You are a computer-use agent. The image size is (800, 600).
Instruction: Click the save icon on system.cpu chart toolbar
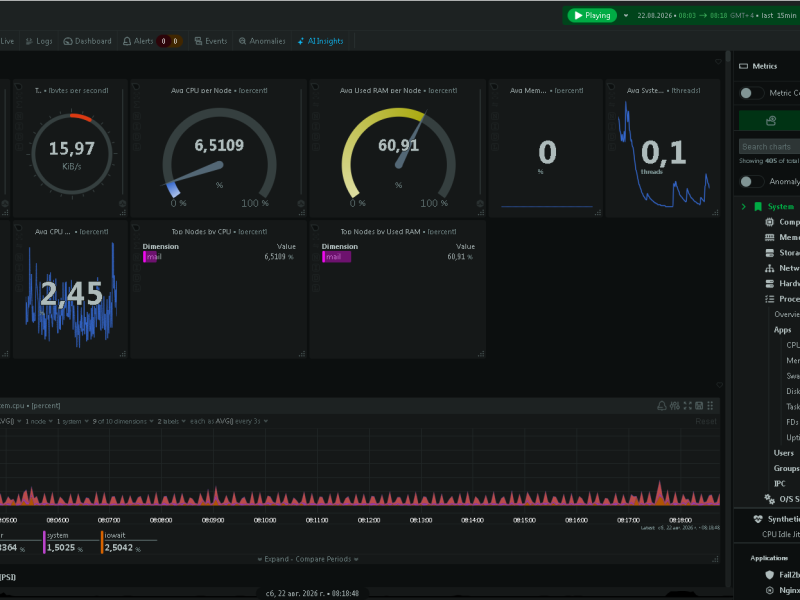(699, 406)
